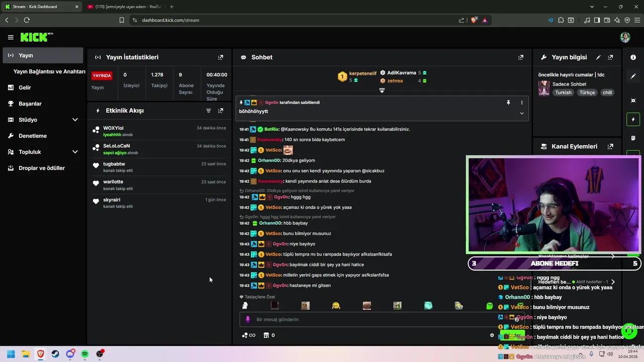
Task: Open Discord from taskbar
Action: click(70, 354)
